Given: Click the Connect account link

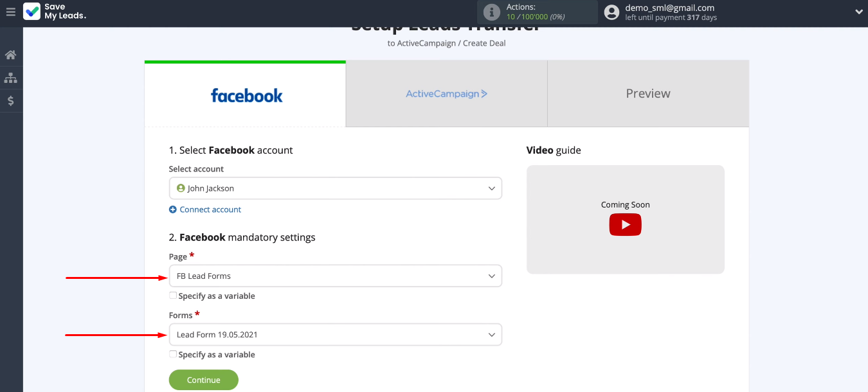Looking at the screenshot, I should point(210,209).
